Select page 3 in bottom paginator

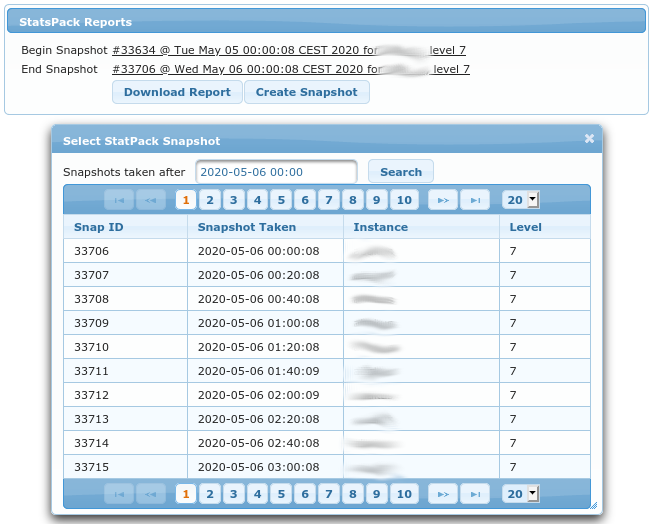click(x=233, y=494)
